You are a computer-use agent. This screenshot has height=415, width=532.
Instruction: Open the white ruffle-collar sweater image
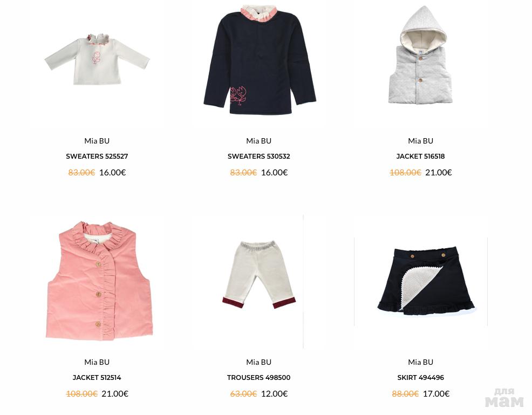pyautogui.click(x=97, y=59)
